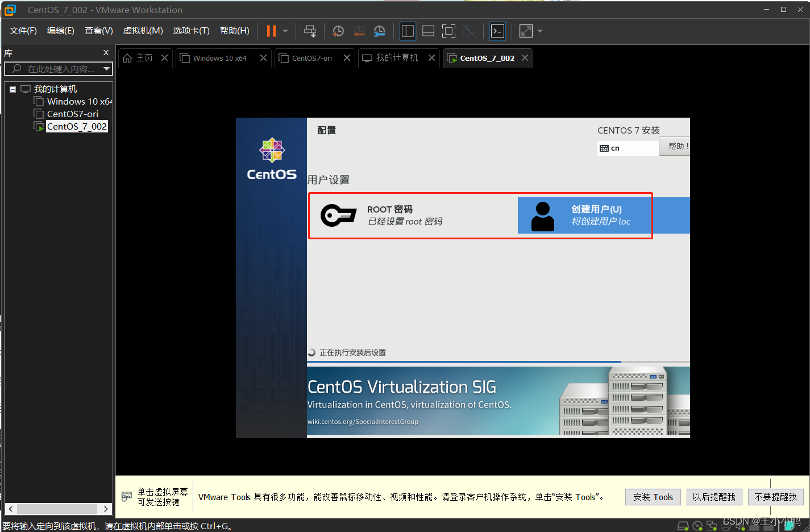
Task: Close the CentOS7-ori tab
Action: pyautogui.click(x=347, y=58)
